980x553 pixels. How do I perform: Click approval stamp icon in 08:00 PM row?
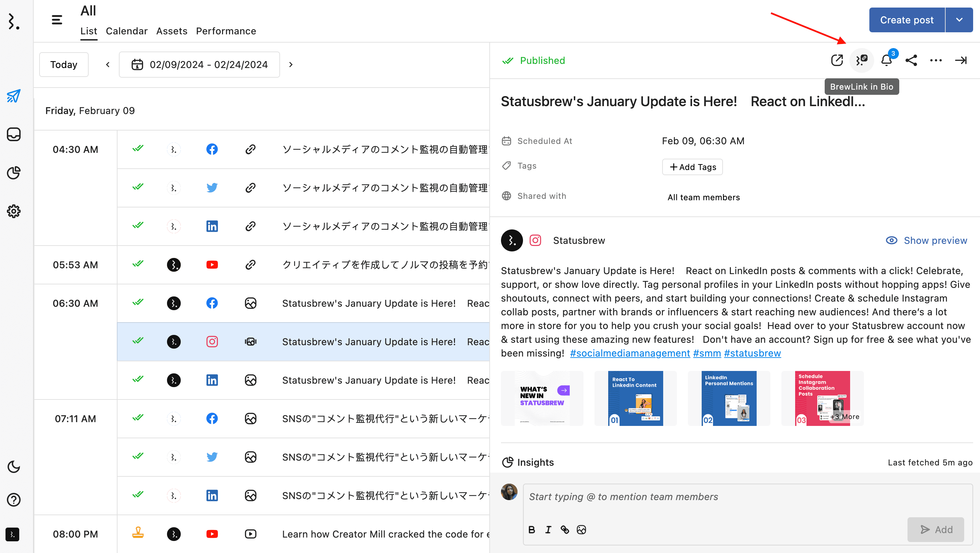click(x=138, y=533)
